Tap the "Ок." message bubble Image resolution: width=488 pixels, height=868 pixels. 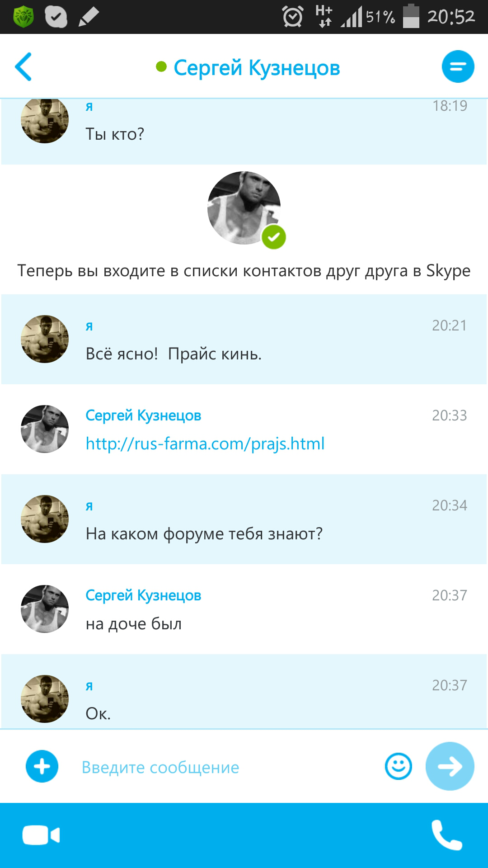98,714
